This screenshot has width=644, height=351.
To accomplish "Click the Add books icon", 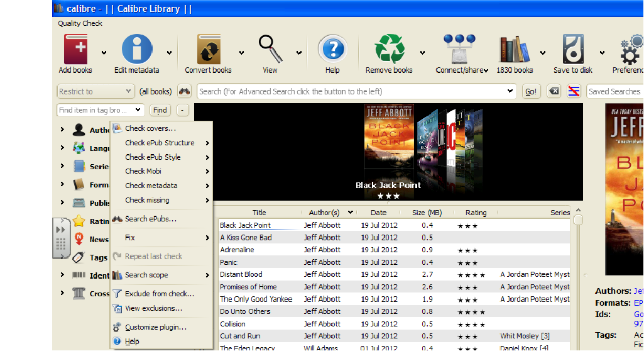I will tap(75, 49).
